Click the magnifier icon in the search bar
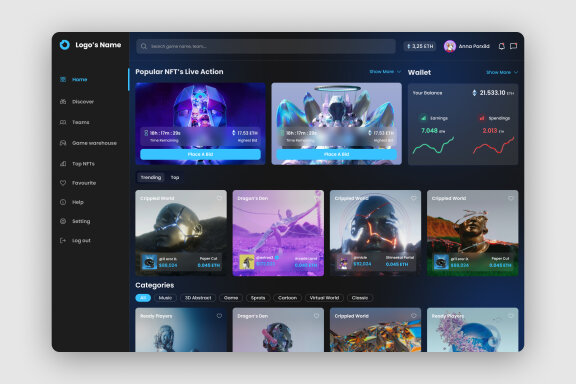Screen dimensions: 576x384 pos(144,46)
